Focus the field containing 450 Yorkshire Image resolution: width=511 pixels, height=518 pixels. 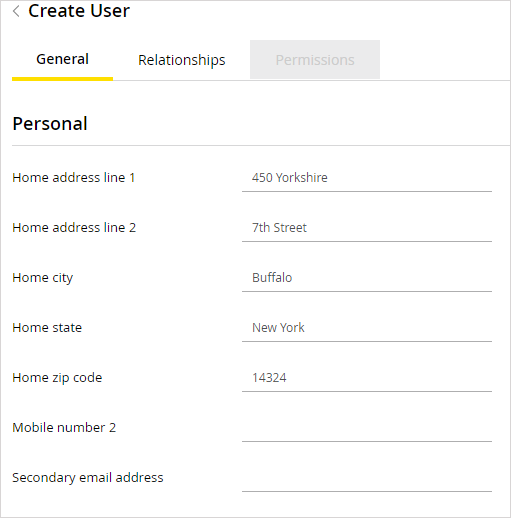point(367,178)
